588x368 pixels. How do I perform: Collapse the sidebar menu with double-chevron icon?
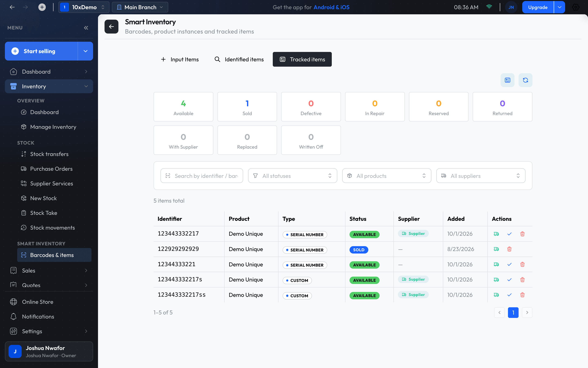tap(86, 28)
